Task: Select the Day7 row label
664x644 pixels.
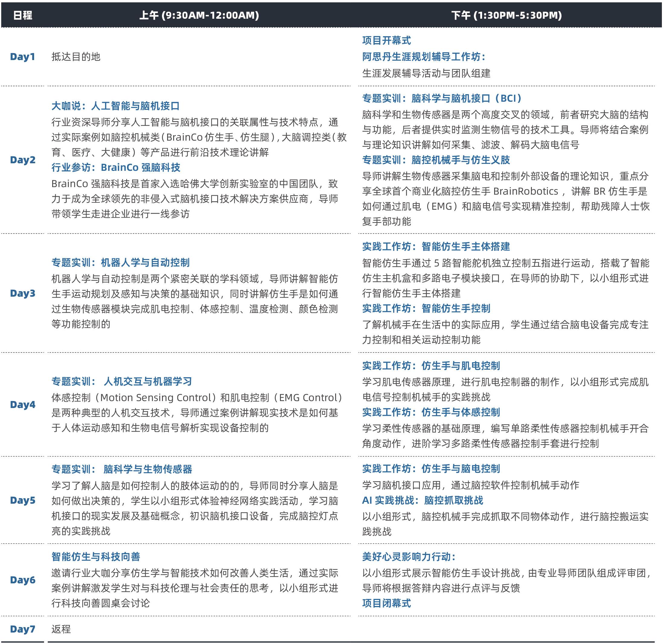Action: tap(23, 629)
